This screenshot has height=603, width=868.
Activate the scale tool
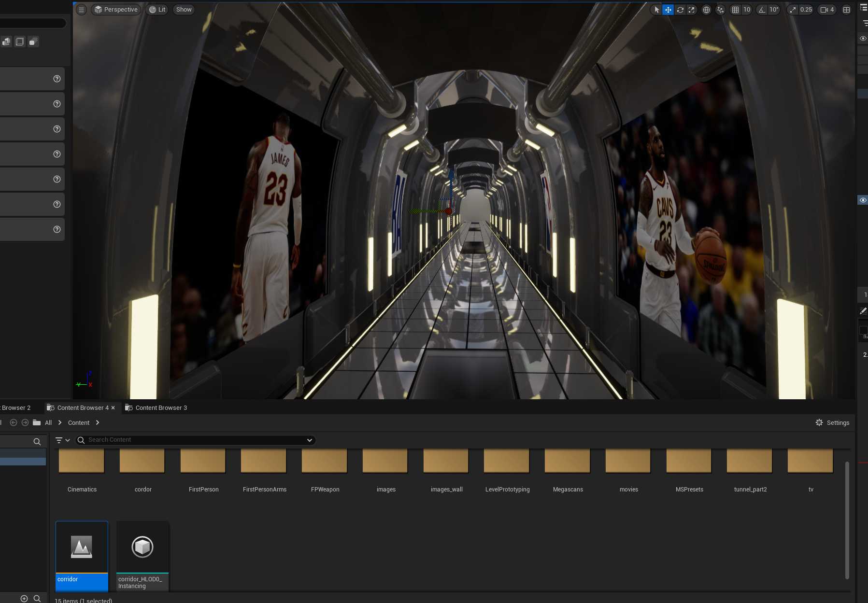[692, 10]
